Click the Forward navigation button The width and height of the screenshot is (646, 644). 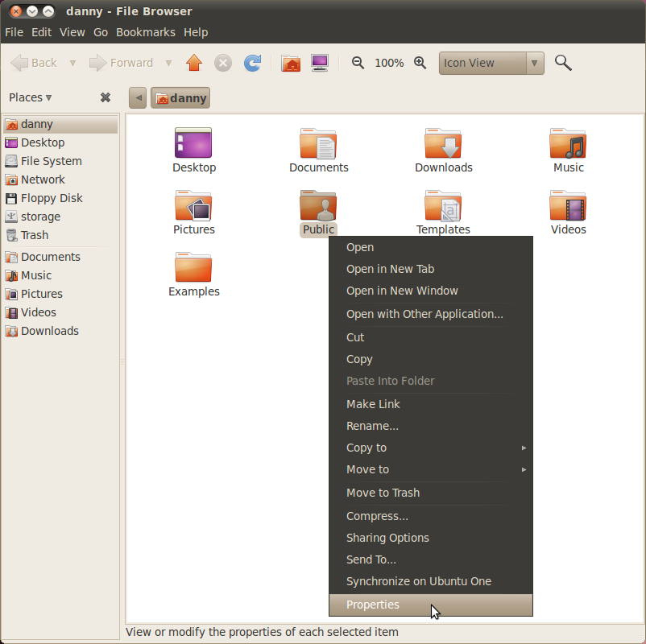(121, 63)
